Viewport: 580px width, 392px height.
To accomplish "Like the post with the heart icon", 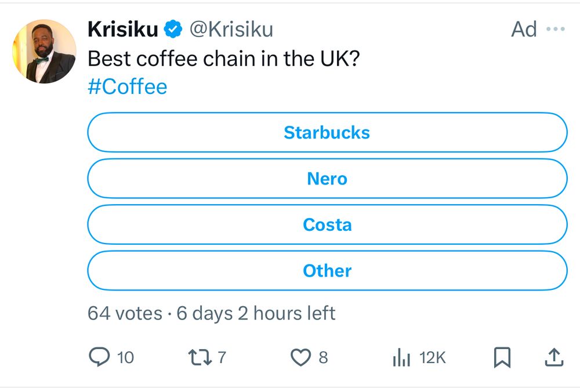I will (300, 357).
